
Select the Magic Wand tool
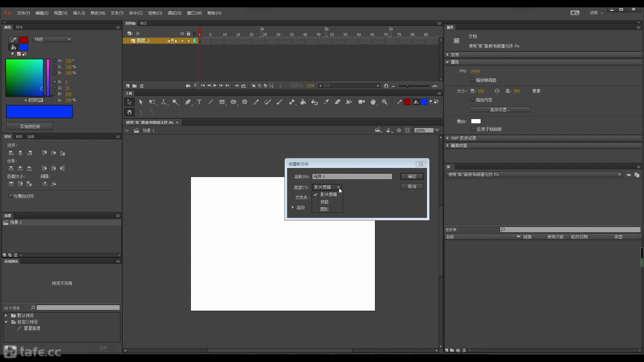[x=175, y=102]
